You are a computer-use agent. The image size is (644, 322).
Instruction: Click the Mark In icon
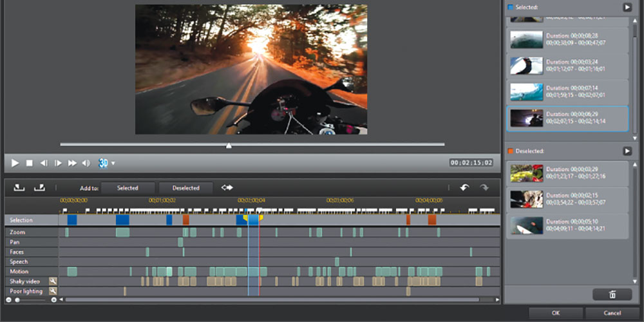click(x=19, y=187)
